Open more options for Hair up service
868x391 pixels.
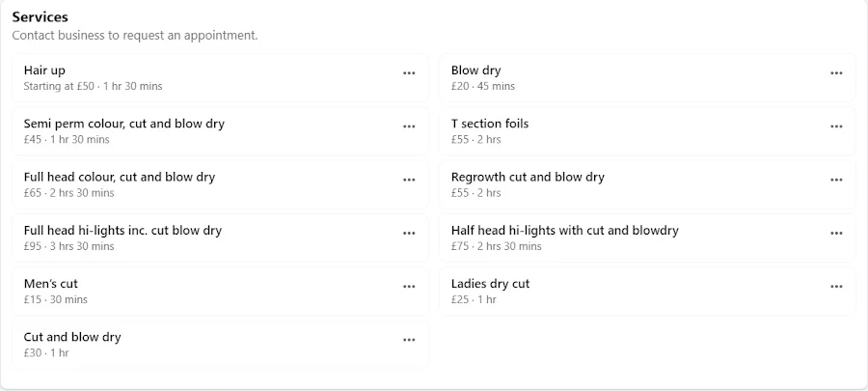(409, 72)
